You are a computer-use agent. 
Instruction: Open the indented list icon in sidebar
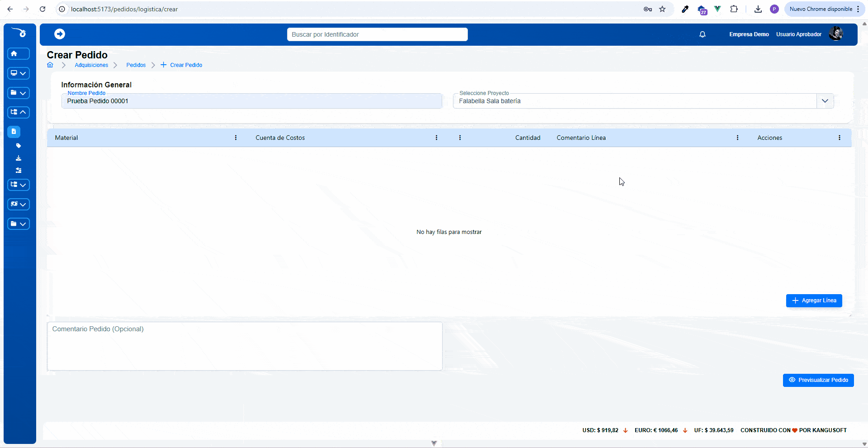coord(19,170)
